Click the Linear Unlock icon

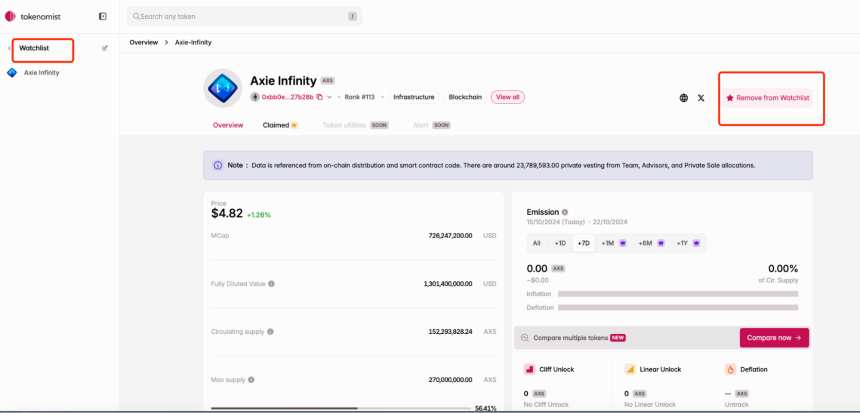[x=630, y=369]
